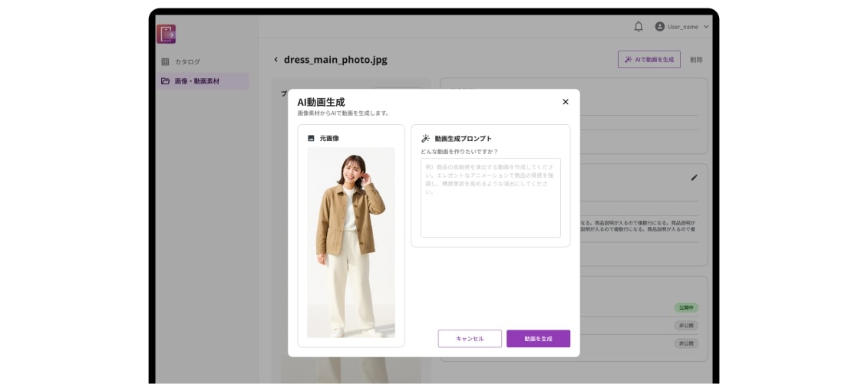868x384 pixels.
Task: Go back using chevron beside dress_main_photo.jpg
Action: pyautogui.click(x=276, y=60)
